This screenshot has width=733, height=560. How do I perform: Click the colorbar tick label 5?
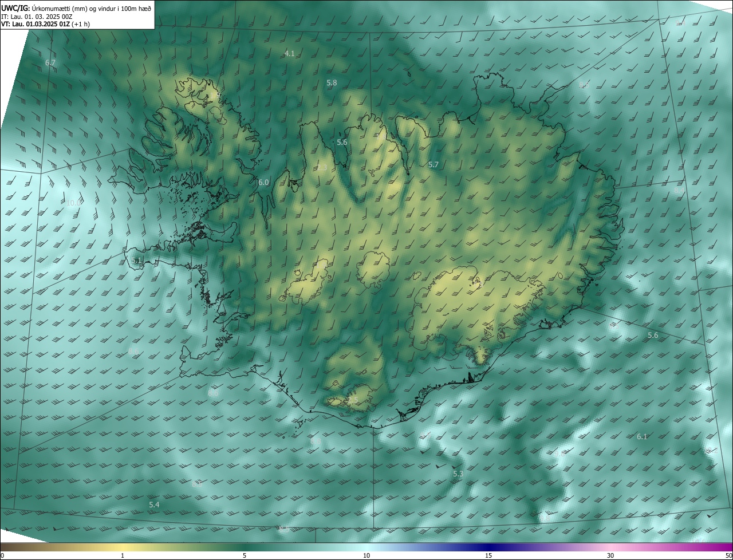[x=245, y=556]
